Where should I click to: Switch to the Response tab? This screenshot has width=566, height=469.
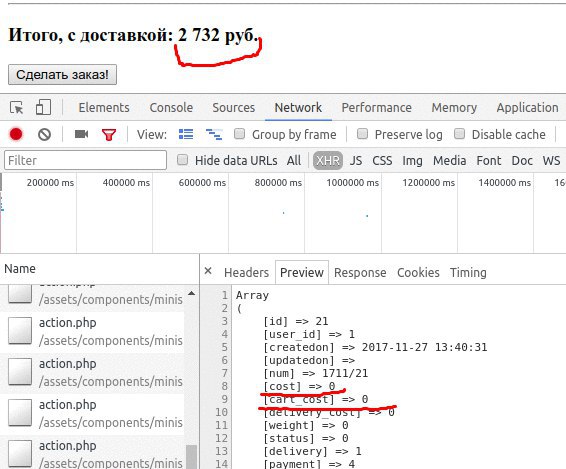pyautogui.click(x=360, y=273)
